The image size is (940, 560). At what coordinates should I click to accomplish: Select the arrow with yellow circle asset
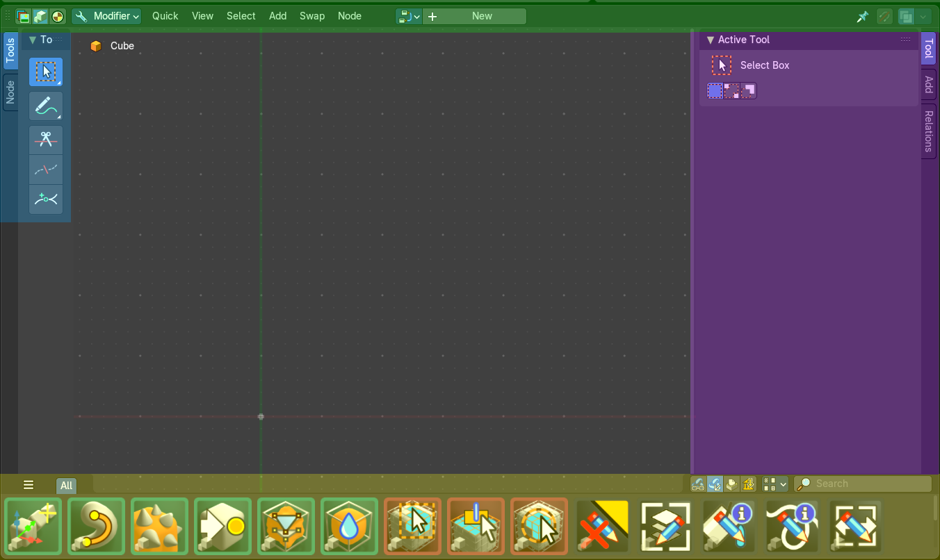click(223, 527)
